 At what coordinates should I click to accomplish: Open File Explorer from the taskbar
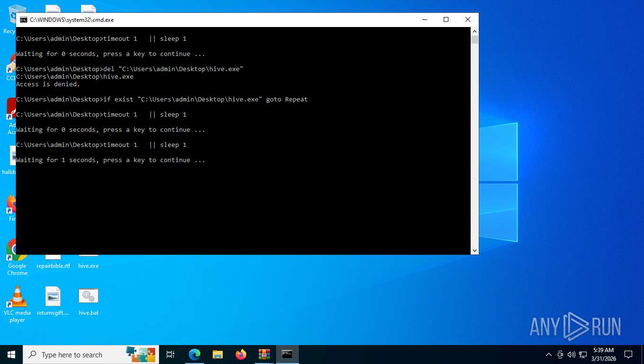[218, 355]
